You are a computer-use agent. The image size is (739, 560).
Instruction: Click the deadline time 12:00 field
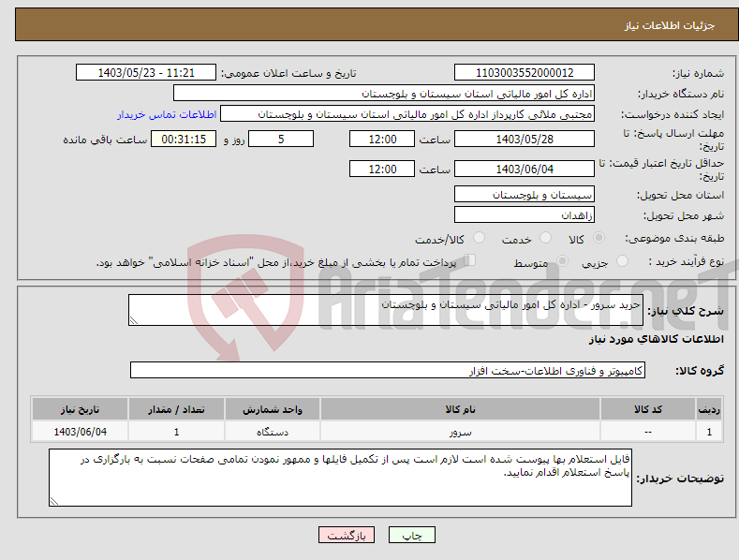click(x=382, y=139)
